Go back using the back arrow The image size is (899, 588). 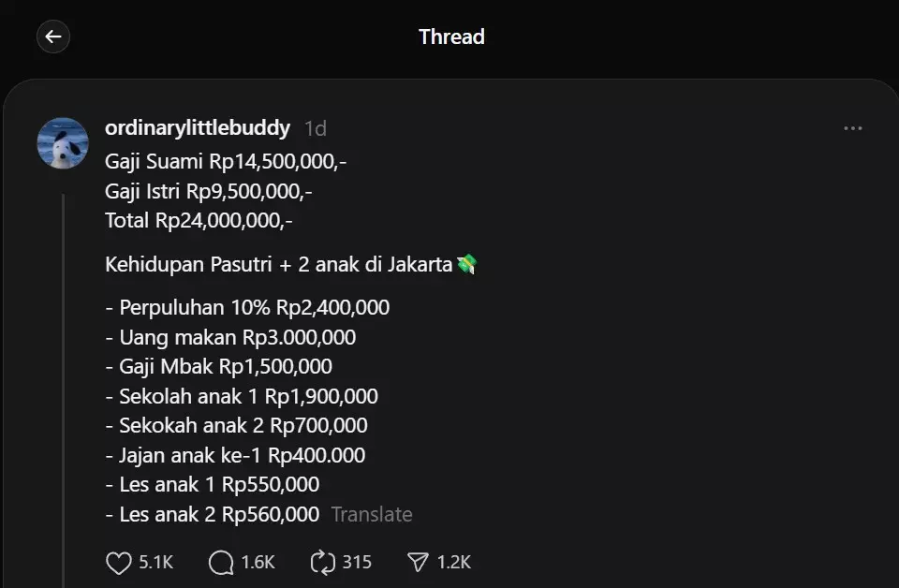click(x=53, y=37)
